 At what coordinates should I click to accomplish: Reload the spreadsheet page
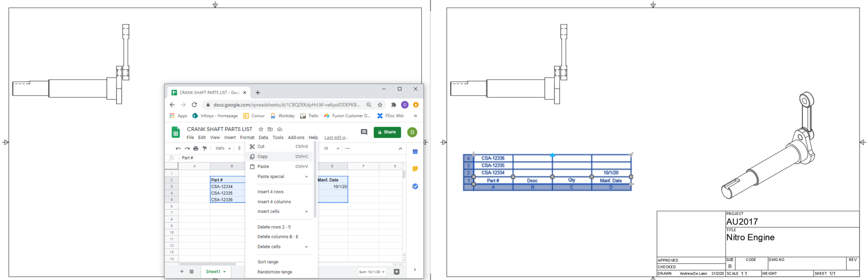coord(194,105)
